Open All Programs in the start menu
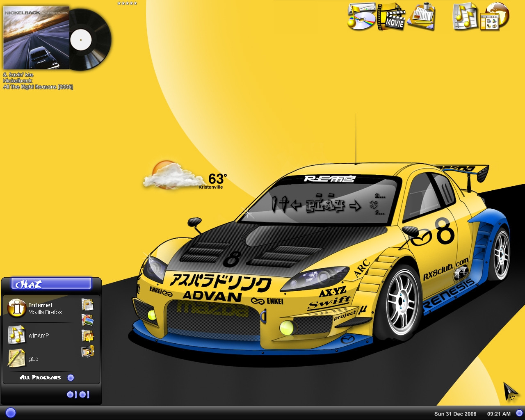525x420 pixels. pyautogui.click(x=40, y=377)
